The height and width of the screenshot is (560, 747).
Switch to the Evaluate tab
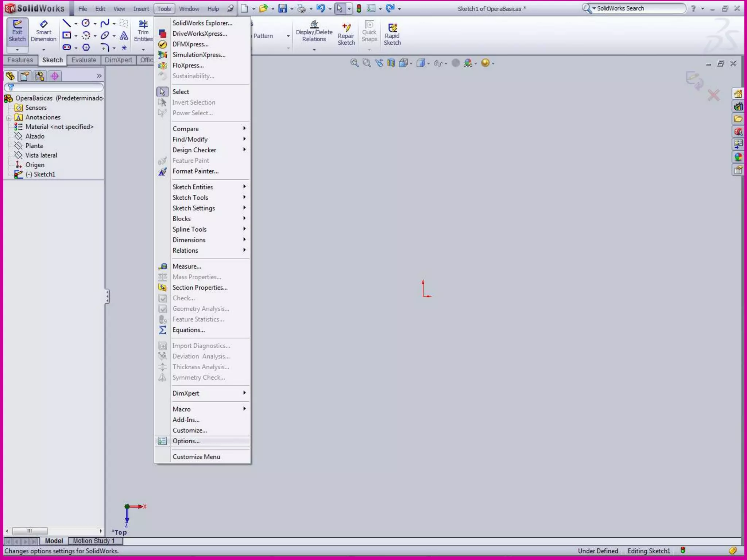click(x=84, y=60)
